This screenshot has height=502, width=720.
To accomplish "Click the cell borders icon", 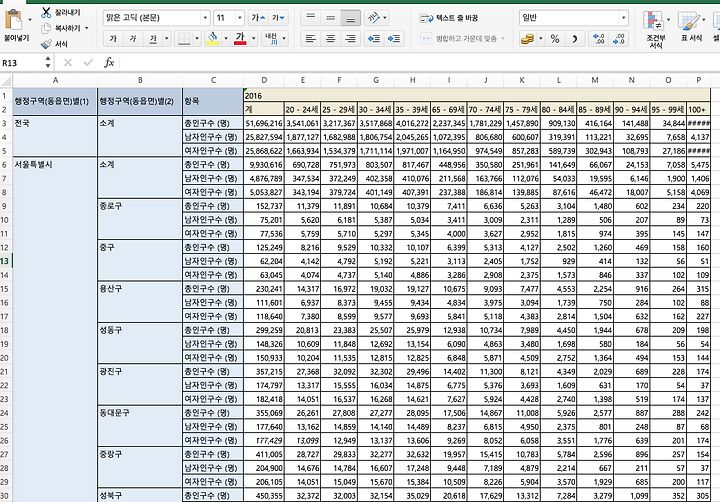I will pos(184,39).
